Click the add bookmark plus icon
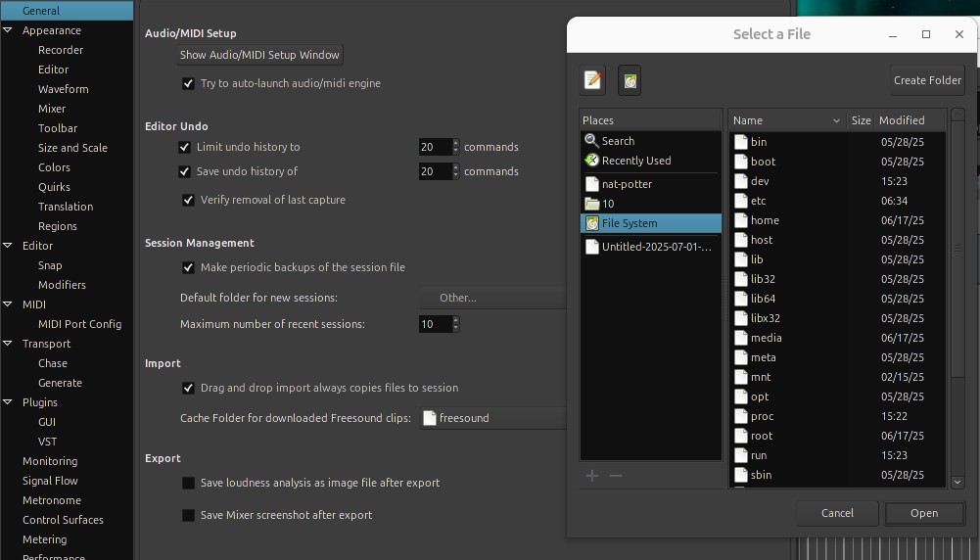The image size is (980, 560). tap(591, 476)
